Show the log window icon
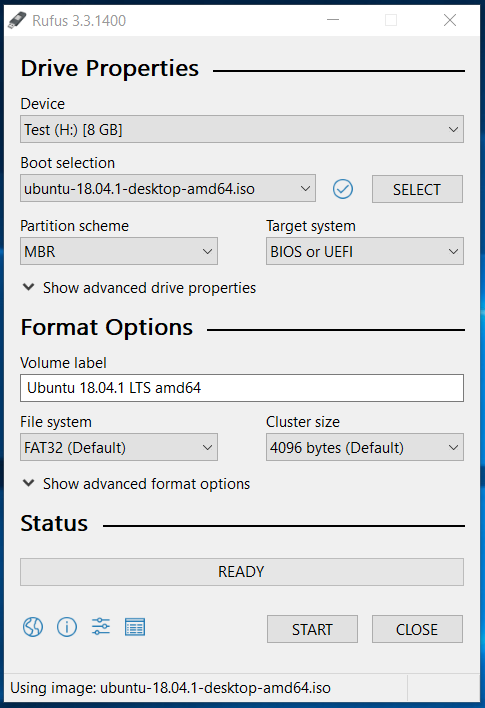The width and height of the screenshot is (485, 708). 135,627
